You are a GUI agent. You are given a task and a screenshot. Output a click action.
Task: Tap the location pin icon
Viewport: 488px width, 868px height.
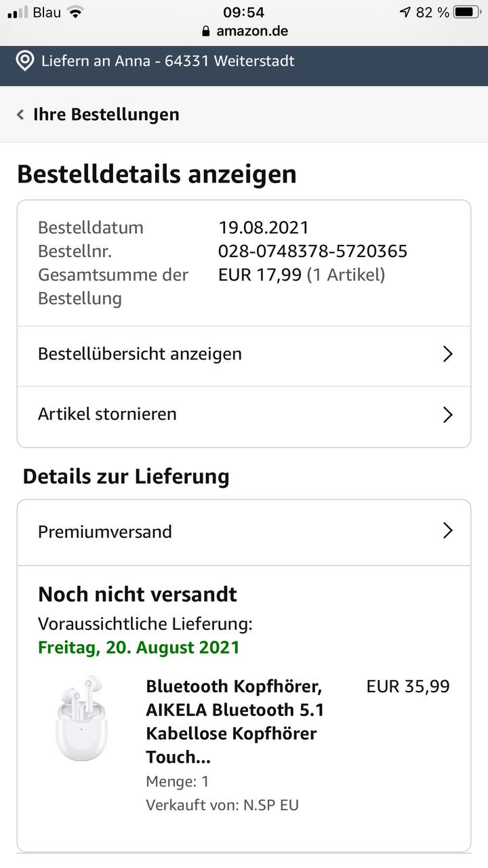[25, 61]
